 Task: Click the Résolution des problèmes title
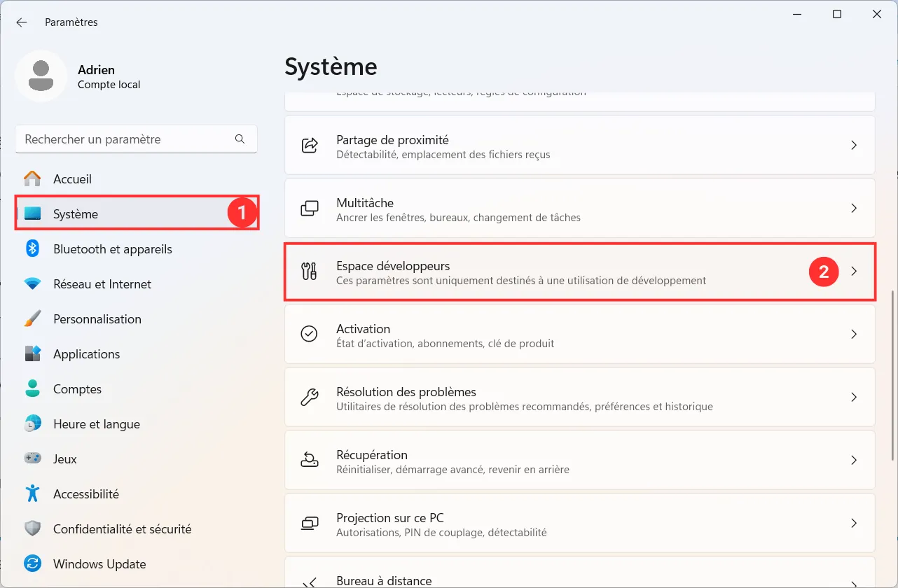[406, 392]
